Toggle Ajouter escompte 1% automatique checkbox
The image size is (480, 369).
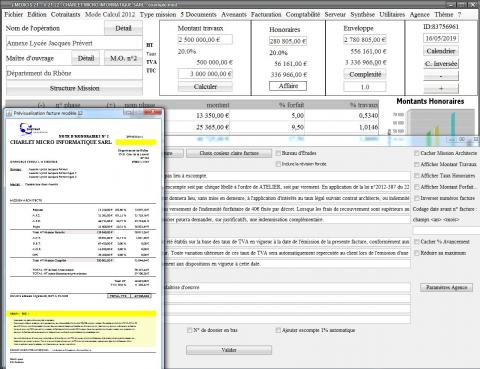[278, 330]
